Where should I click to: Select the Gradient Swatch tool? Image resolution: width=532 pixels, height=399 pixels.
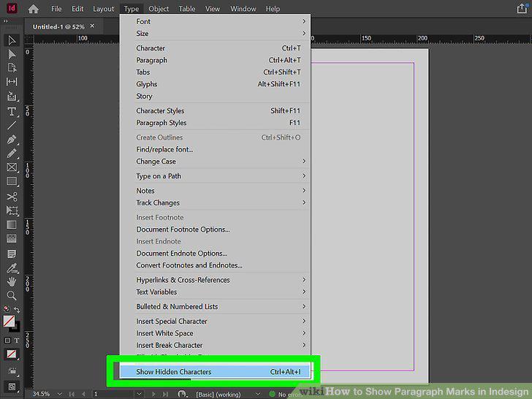pos(12,225)
